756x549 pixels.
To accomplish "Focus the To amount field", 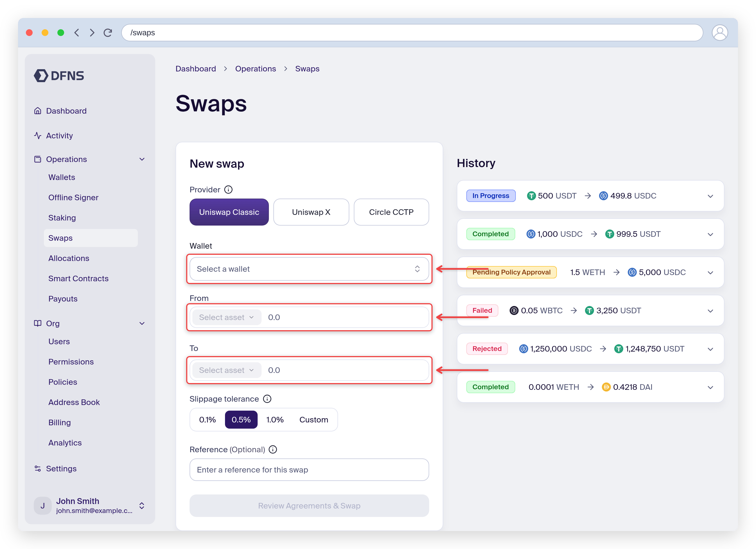I will point(346,370).
